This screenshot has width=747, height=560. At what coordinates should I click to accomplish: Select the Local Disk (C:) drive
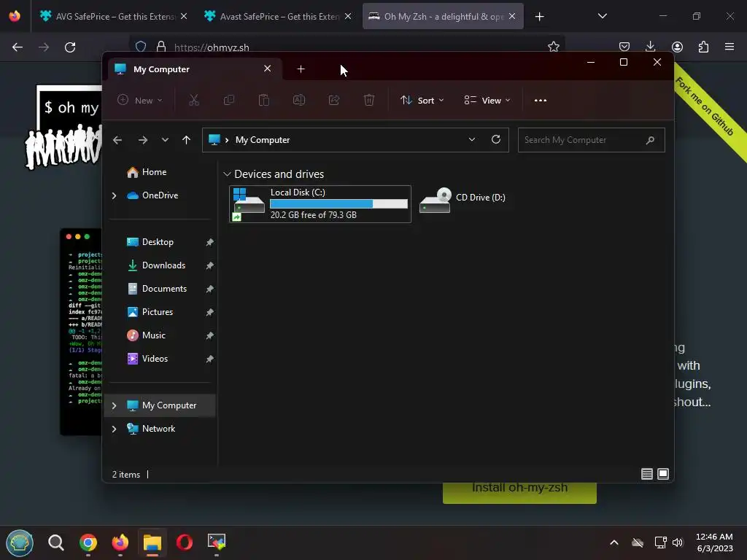(x=320, y=204)
